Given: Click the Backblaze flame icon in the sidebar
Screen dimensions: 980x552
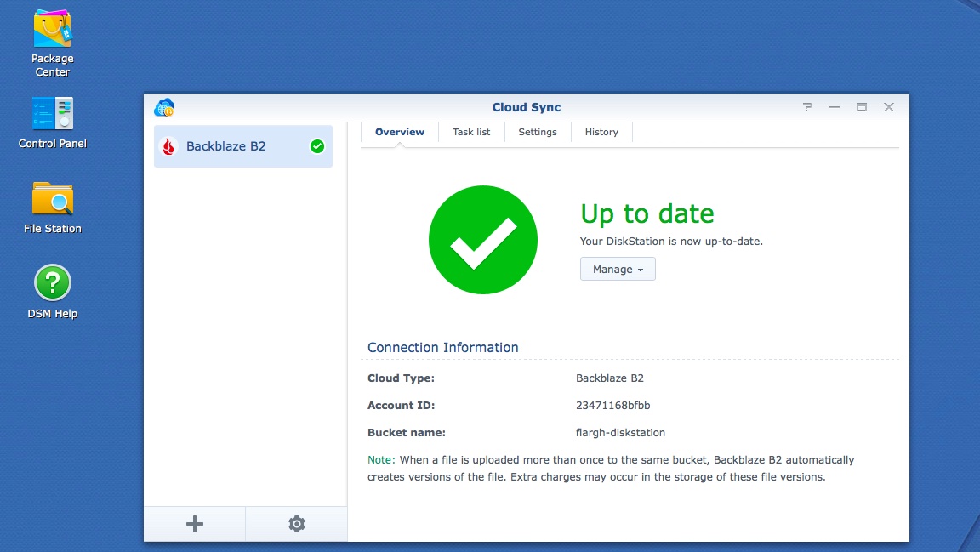Looking at the screenshot, I should (x=168, y=146).
